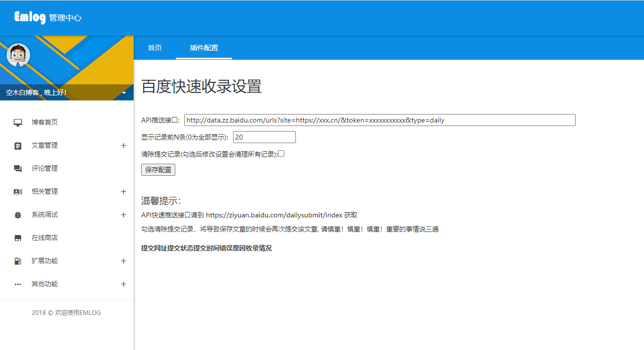Expand the 扩展功能 menu section
644x350 pixels.
(123, 261)
